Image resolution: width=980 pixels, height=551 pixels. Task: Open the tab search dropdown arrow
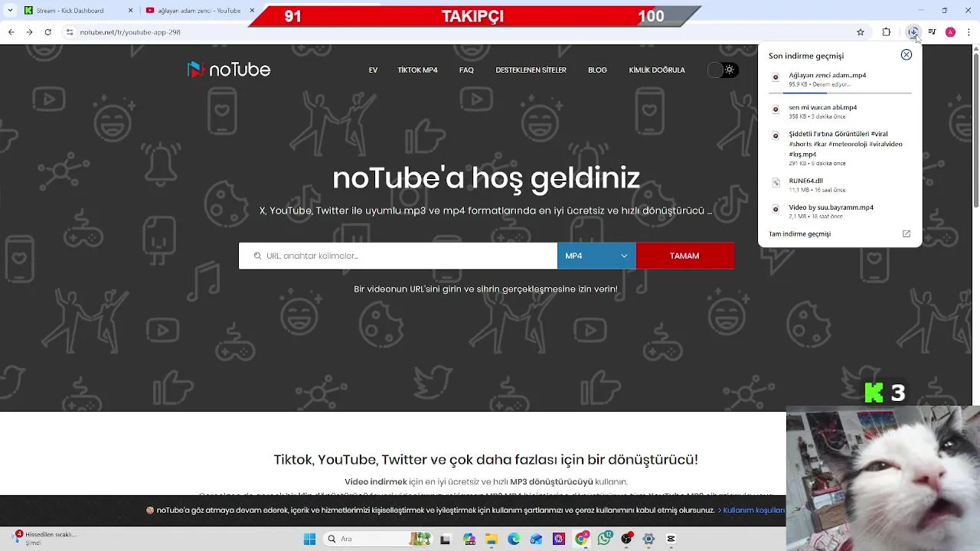tap(10, 11)
